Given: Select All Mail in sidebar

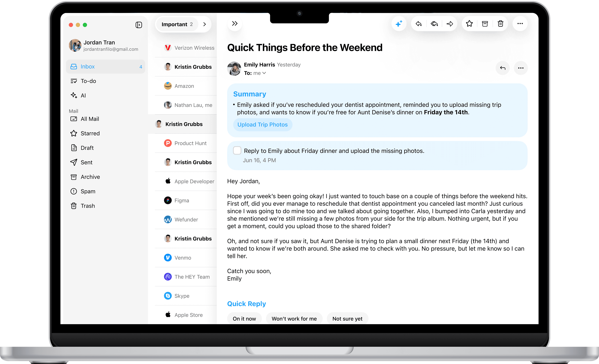Looking at the screenshot, I should (x=105, y=119).
